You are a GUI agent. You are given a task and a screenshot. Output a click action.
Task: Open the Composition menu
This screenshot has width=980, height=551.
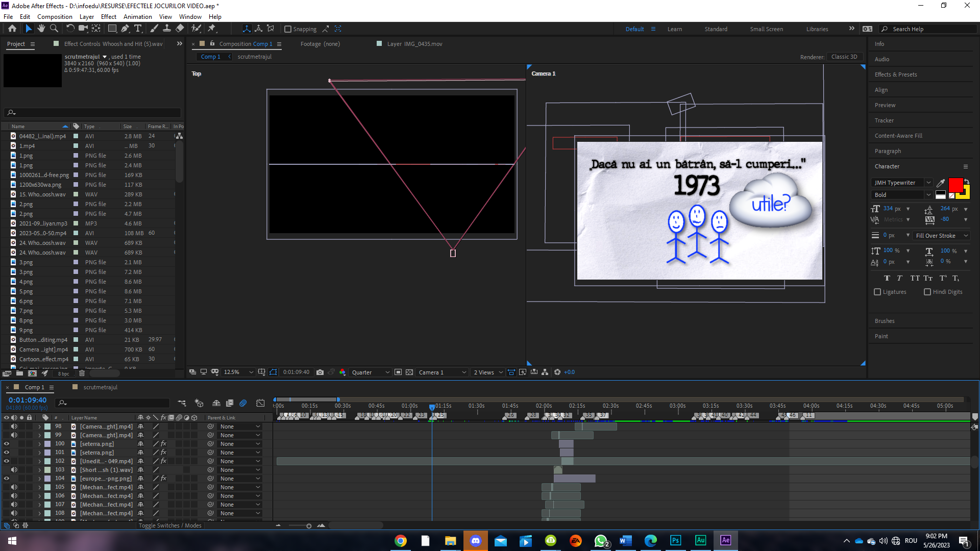point(55,17)
